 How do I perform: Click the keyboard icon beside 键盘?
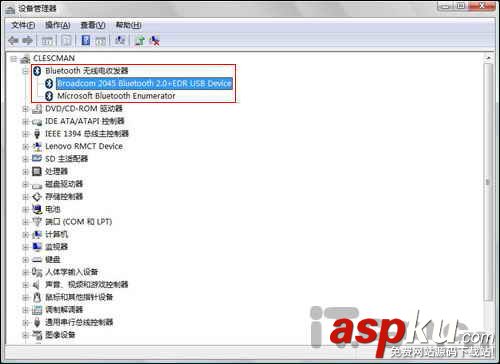(x=37, y=259)
